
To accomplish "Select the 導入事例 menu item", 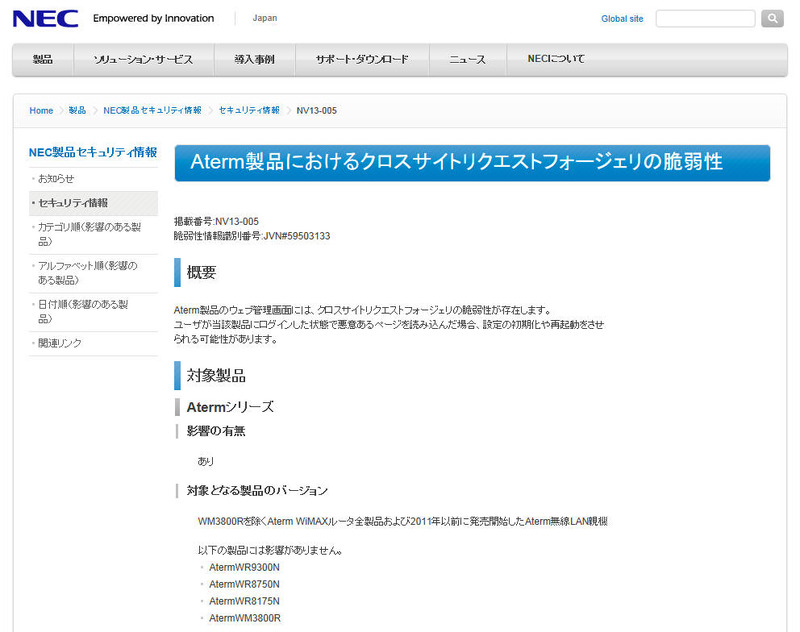I will tap(254, 60).
